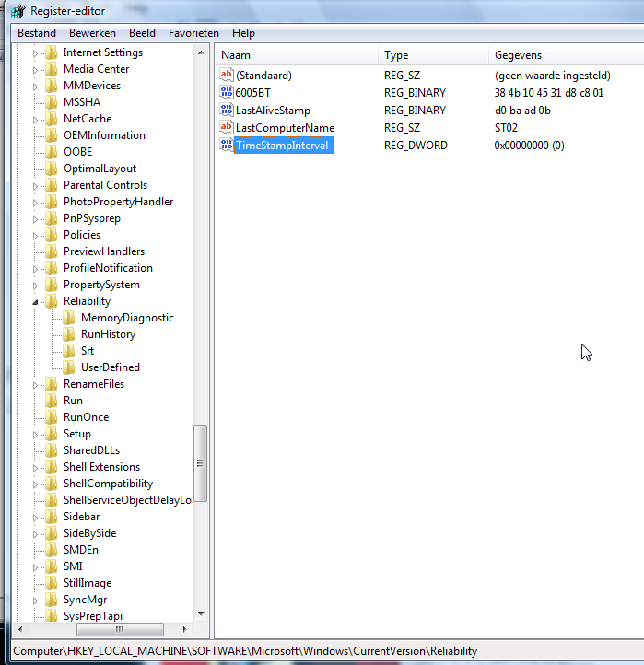Click the NetCache folder icon
This screenshot has height=665, width=644.
[x=52, y=119]
